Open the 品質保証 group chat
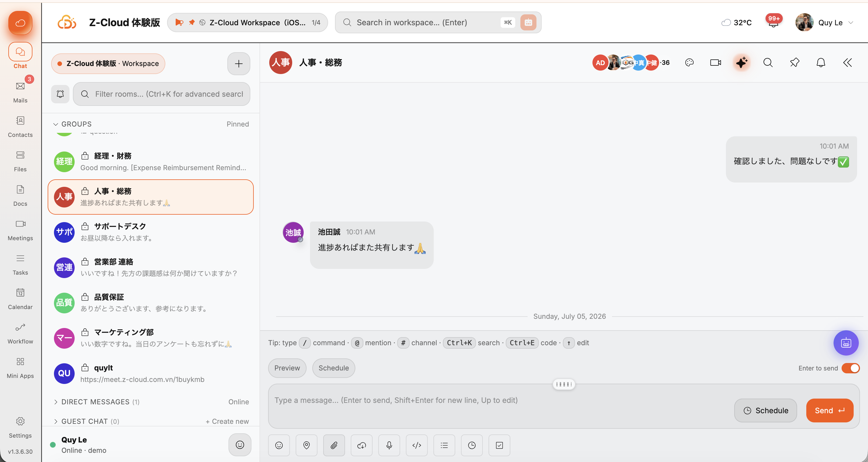 pos(151,303)
